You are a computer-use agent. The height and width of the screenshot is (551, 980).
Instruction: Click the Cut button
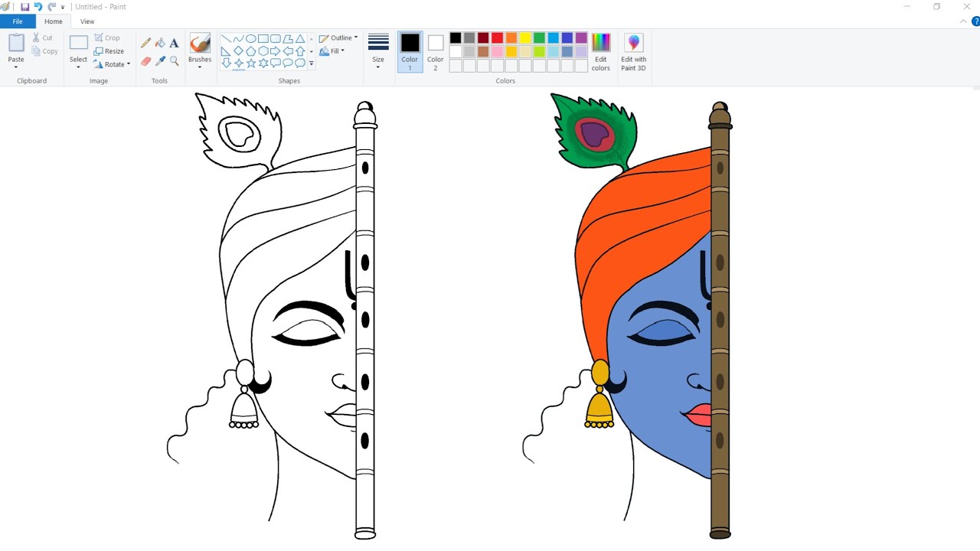[x=43, y=37]
